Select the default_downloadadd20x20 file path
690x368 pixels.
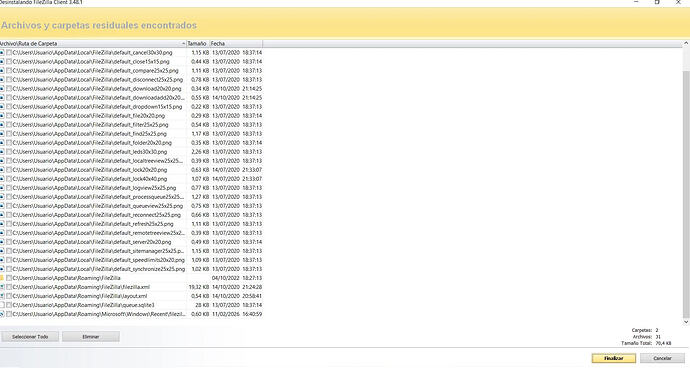point(99,98)
